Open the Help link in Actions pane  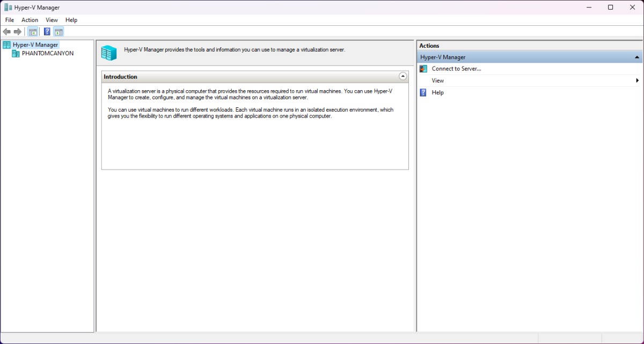(x=437, y=92)
